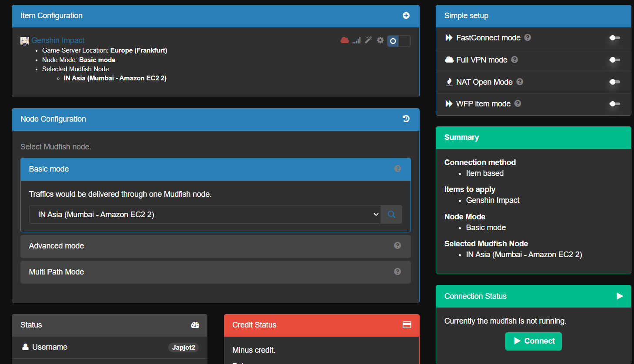This screenshot has height=364, width=634.
Task: Click the magnifier button beside the node dropdown
Action: [391, 215]
